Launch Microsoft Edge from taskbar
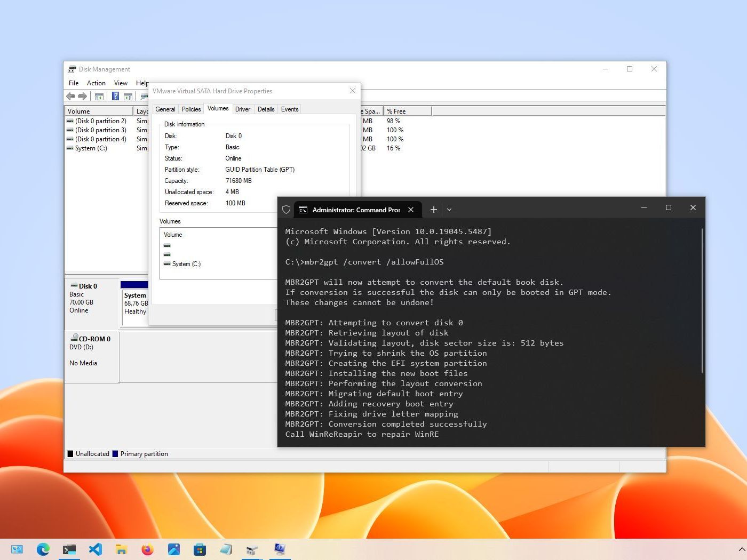 (43, 549)
